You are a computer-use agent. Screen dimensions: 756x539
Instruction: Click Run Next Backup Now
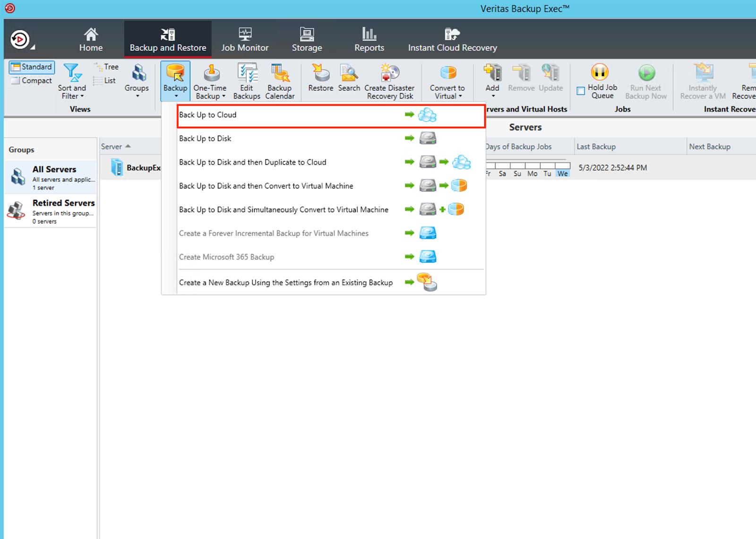pyautogui.click(x=646, y=81)
